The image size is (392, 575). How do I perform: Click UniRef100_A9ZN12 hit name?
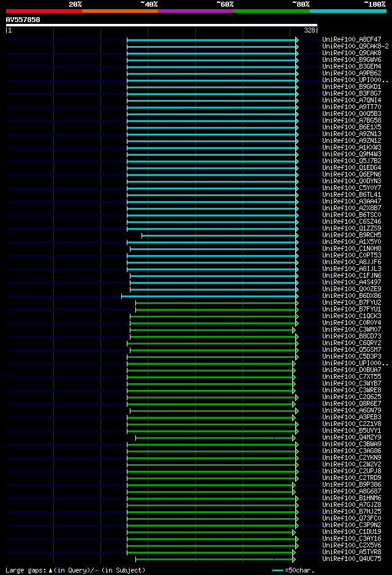[352, 141]
